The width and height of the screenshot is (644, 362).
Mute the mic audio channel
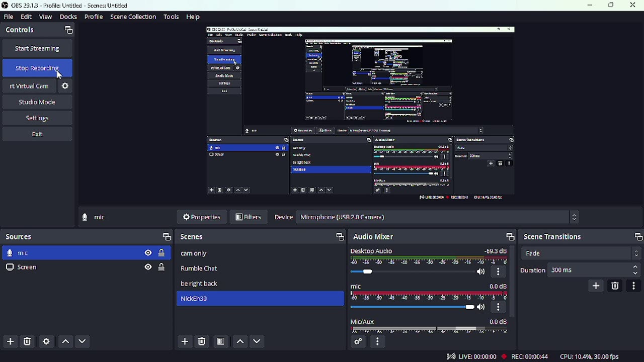[481, 307]
